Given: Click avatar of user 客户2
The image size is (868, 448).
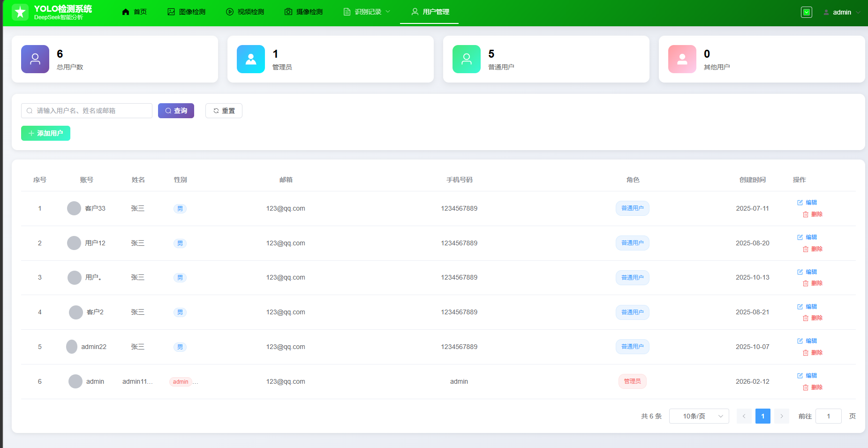Looking at the screenshot, I should [76, 312].
